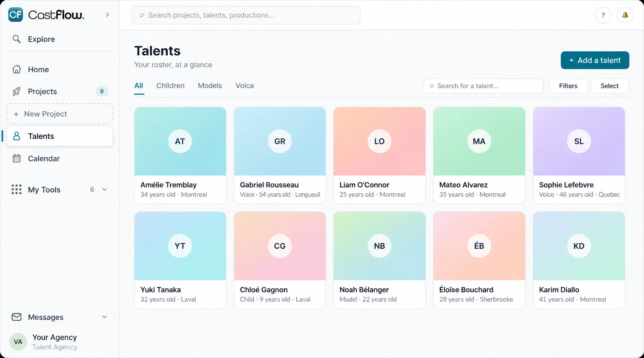
Task: Open Yuki Tanaka's YT avatar
Action: click(180, 246)
